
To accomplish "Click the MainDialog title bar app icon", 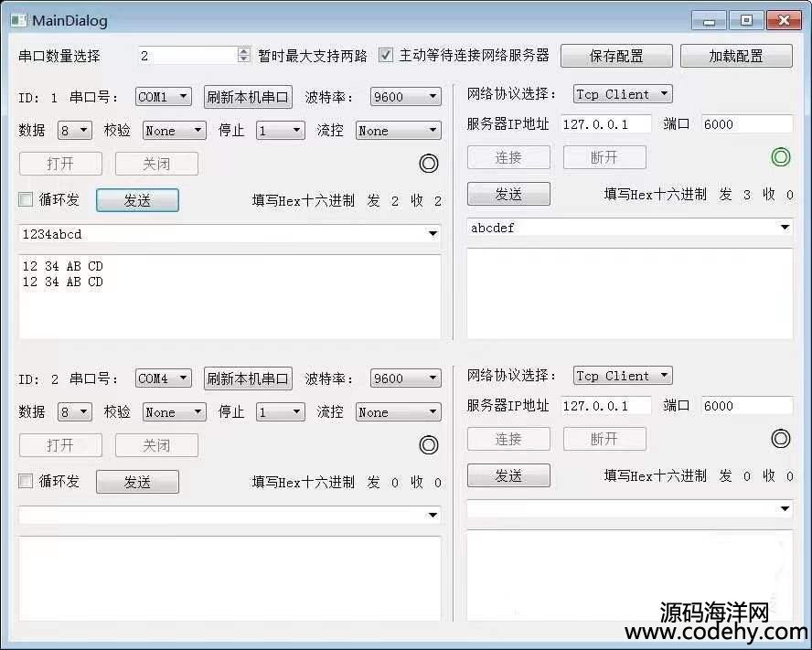I will coord(18,20).
